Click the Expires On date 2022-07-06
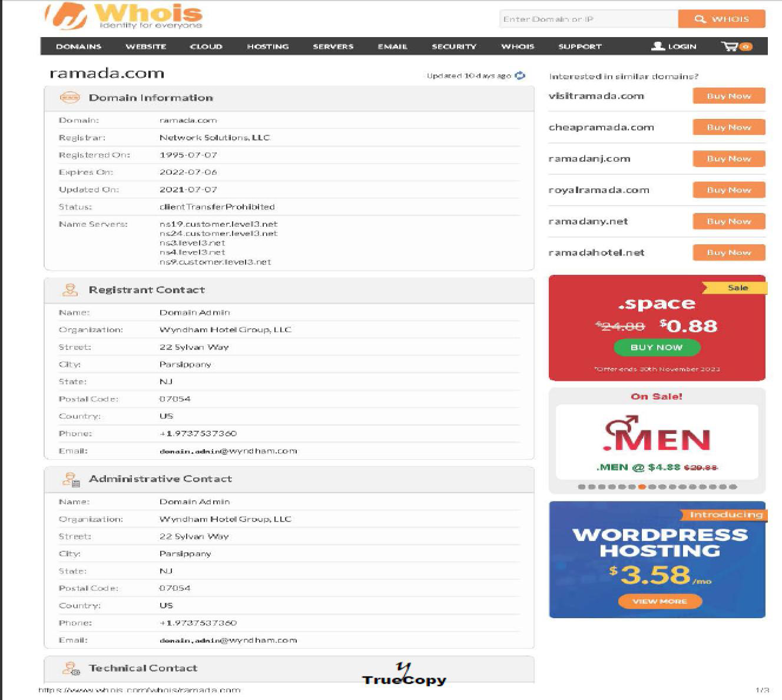Image resolution: width=782 pixels, height=700 pixels. coord(188,172)
